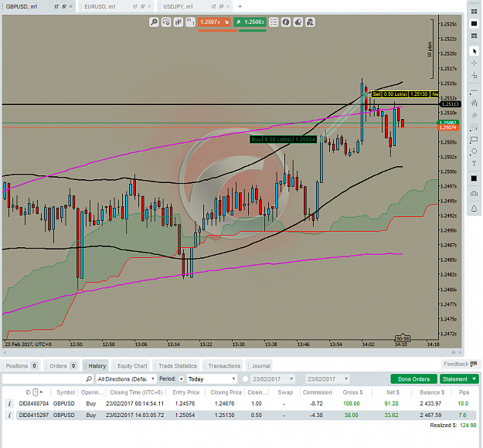Click the 1.25113 horizontal line price label
The image size is (483, 448).
pos(450,104)
